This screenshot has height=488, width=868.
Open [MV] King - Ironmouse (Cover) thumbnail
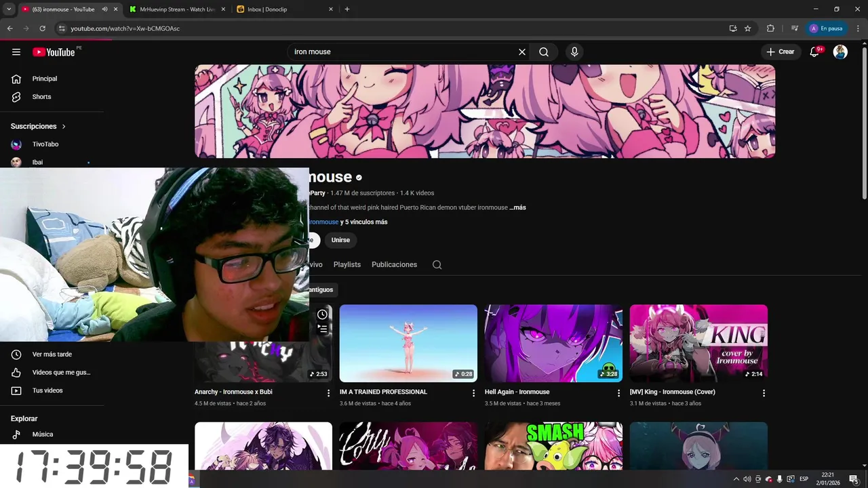click(x=698, y=343)
